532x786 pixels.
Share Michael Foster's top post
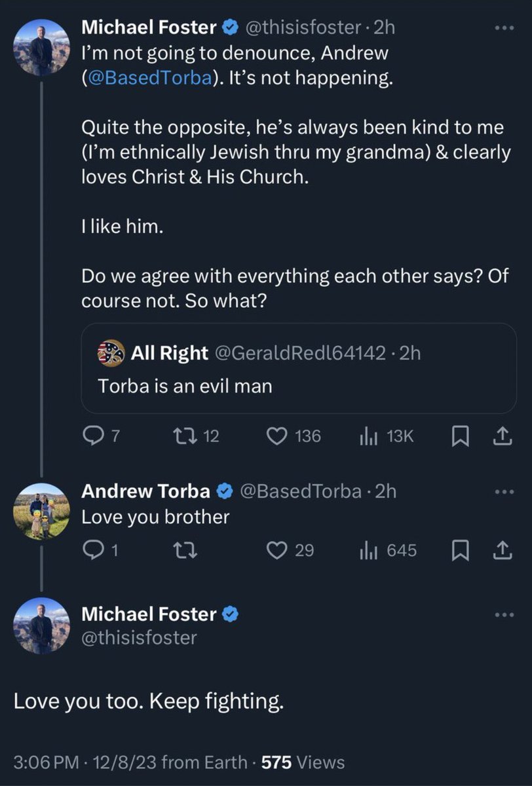coord(502,436)
